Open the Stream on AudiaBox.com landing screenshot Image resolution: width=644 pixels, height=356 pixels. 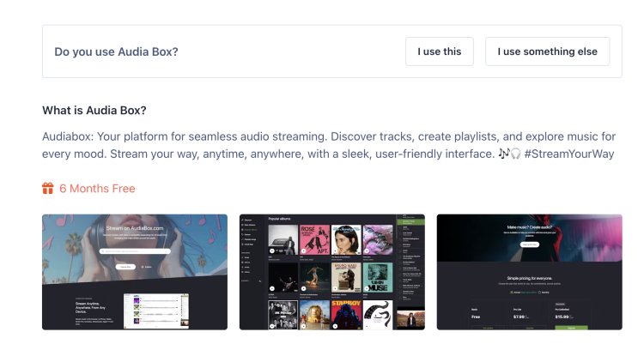click(x=135, y=272)
